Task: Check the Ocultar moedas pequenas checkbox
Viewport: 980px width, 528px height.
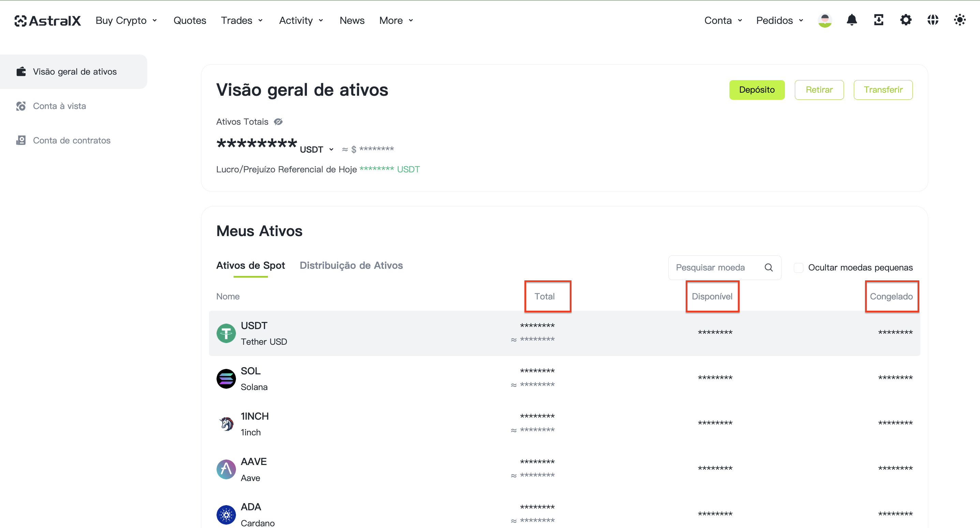Action: tap(798, 268)
